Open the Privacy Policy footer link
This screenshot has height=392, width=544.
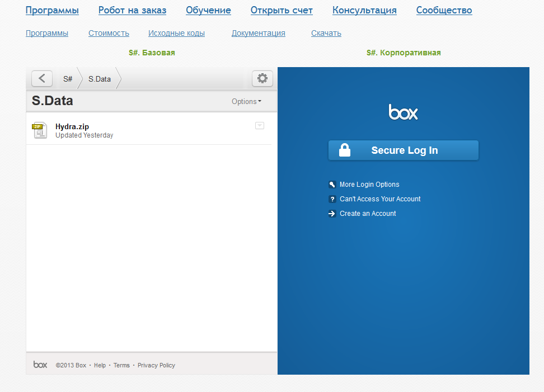(156, 365)
